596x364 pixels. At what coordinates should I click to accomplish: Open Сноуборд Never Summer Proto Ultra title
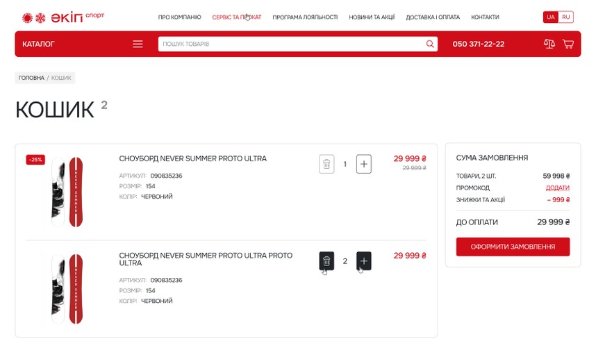192,158
